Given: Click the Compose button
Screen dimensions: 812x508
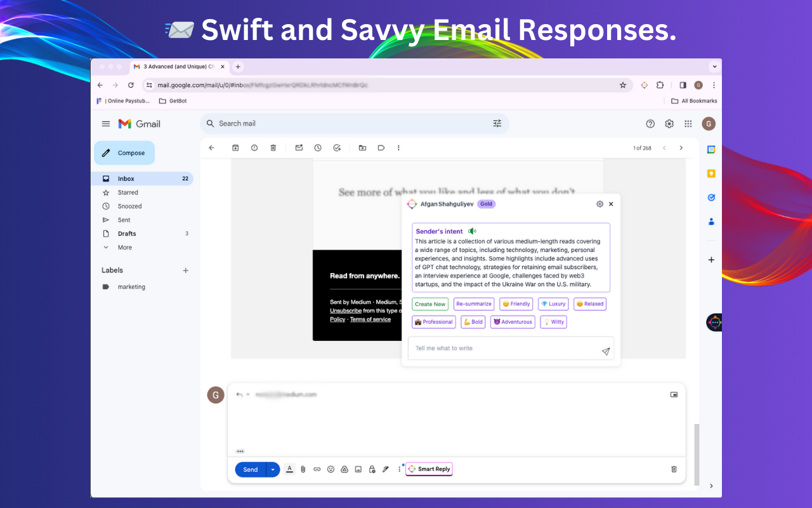Looking at the screenshot, I should [x=124, y=153].
